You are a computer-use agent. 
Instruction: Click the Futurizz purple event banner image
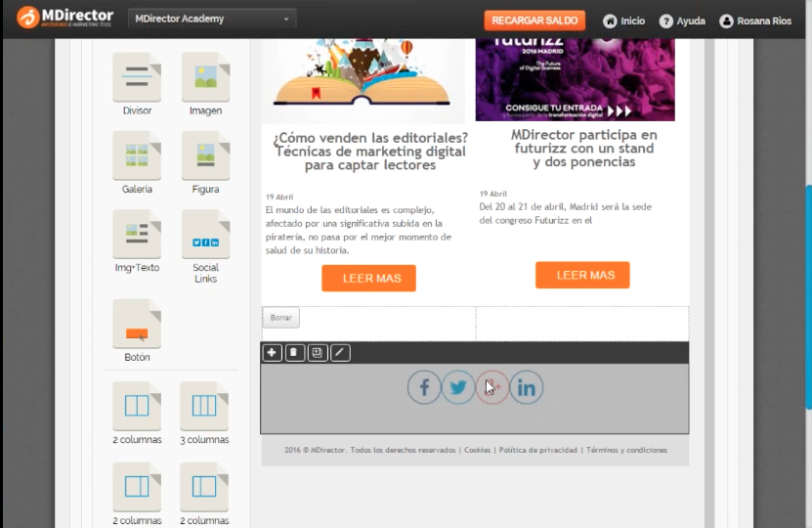[575, 80]
